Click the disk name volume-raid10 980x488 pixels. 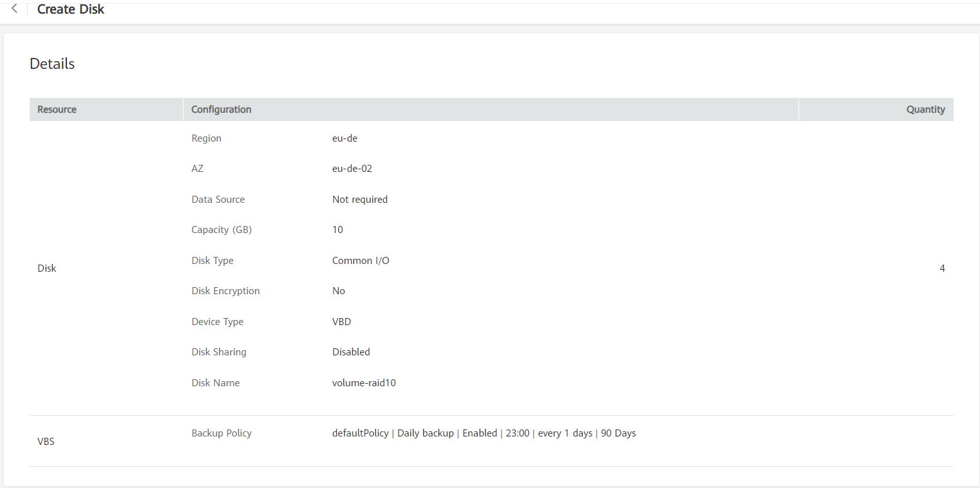[x=364, y=382]
